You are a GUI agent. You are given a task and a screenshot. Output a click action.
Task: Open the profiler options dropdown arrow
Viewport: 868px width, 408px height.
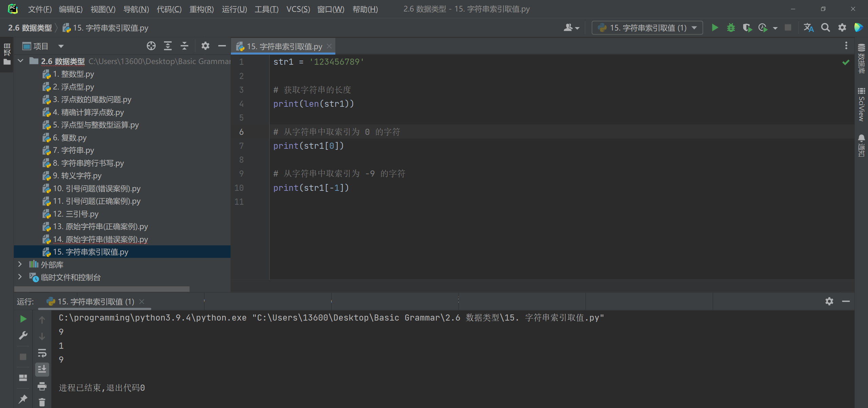tap(775, 28)
